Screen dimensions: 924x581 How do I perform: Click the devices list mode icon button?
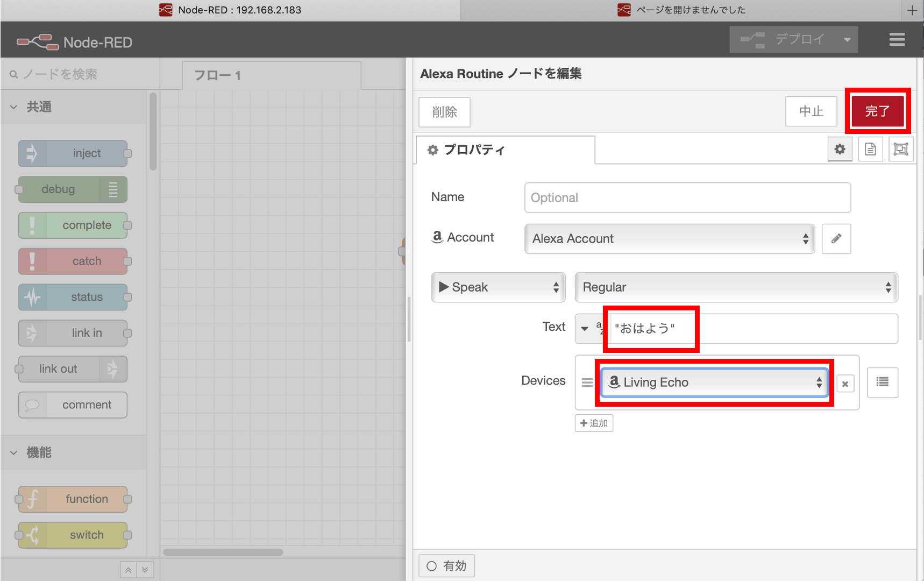pyautogui.click(x=883, y=382)
